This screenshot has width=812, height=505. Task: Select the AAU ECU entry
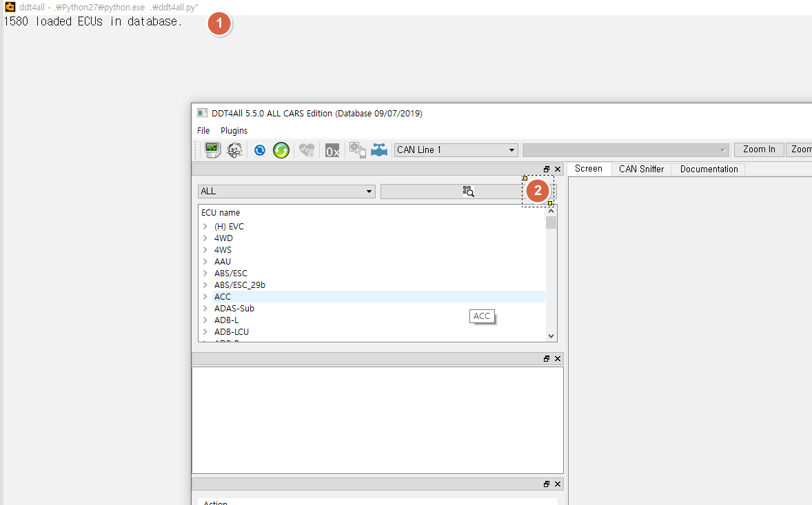(x=223, y=261)
